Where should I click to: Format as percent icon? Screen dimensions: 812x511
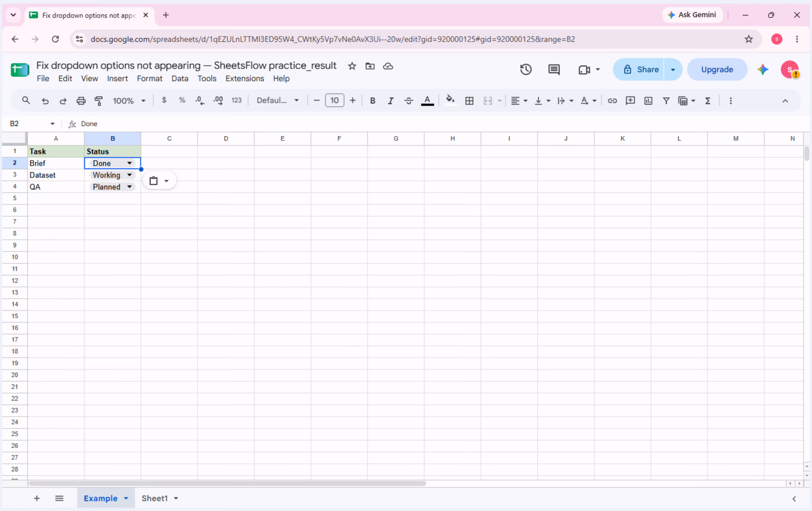coord(182,100)
